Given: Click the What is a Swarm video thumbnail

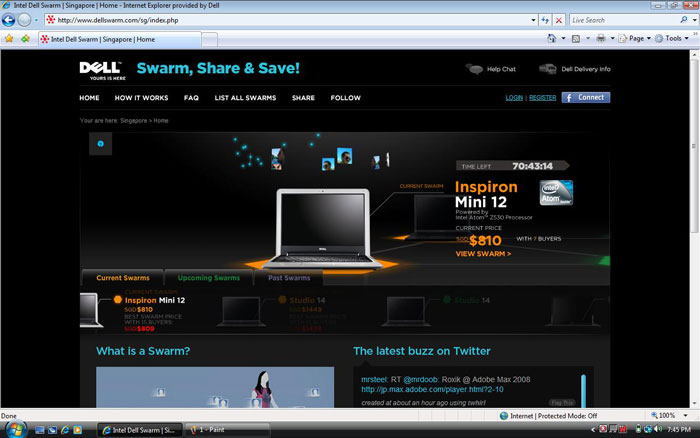Looking at the screenshot, I should pyautogui.click(x=215, y=387).
